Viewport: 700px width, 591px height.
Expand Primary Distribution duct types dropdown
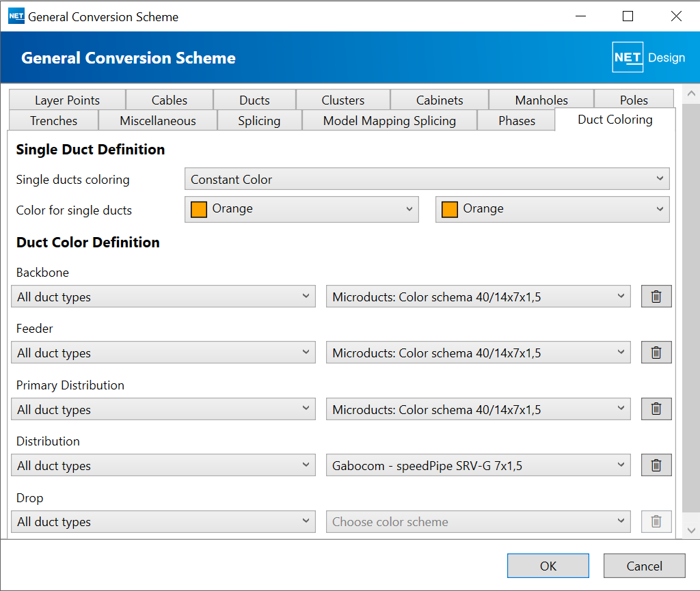163,409
